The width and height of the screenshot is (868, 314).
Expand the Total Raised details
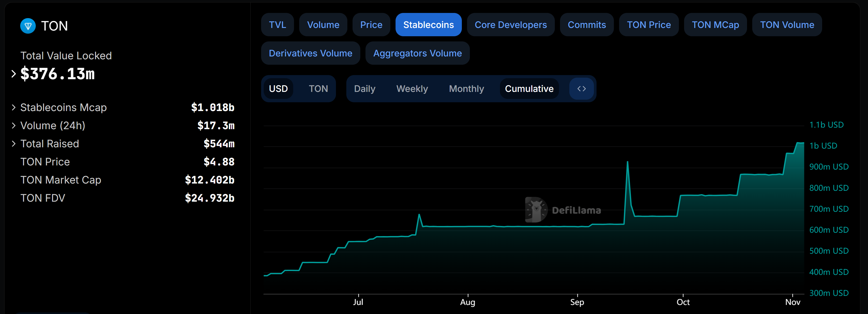13,144
